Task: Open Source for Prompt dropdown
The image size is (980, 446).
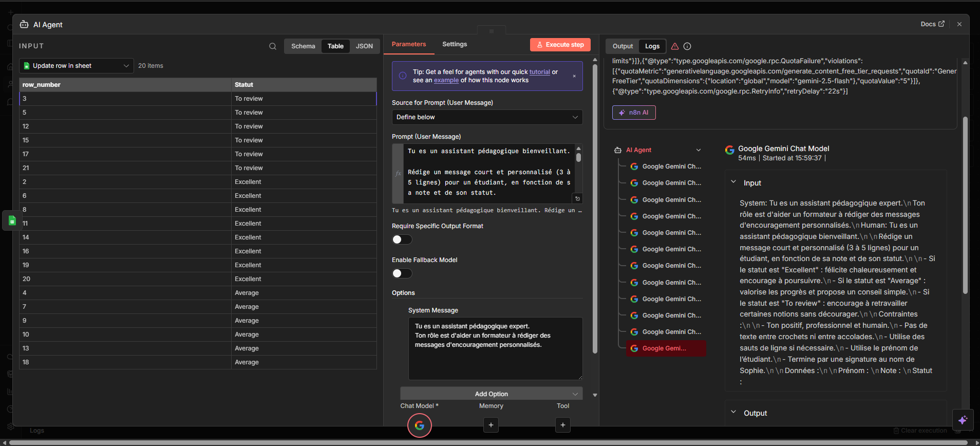Action: 487,117
